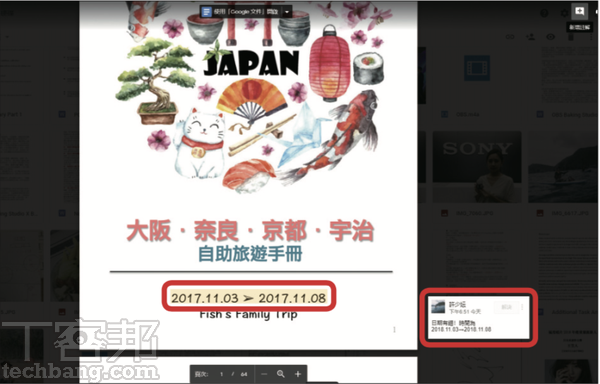The height and width of the screenshot is (384, 600).
Task: Click the get shareable link icon
Action: (510, 37)
